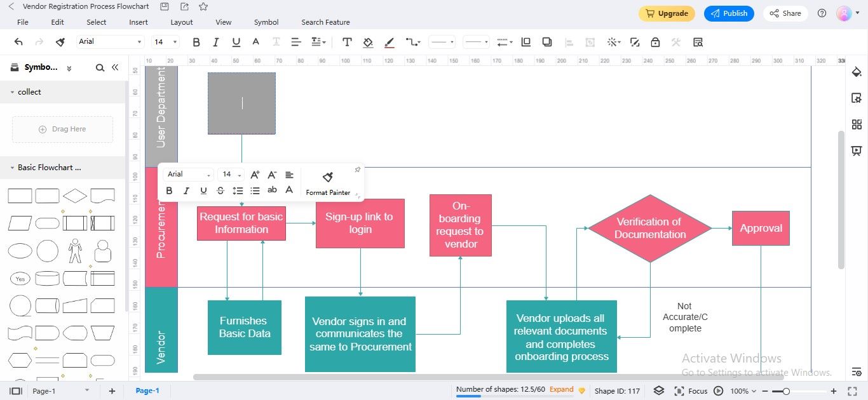Screen dimensions: 868x400
Task: Toggle Focus mode in status bar
Action: coord(691,391)
